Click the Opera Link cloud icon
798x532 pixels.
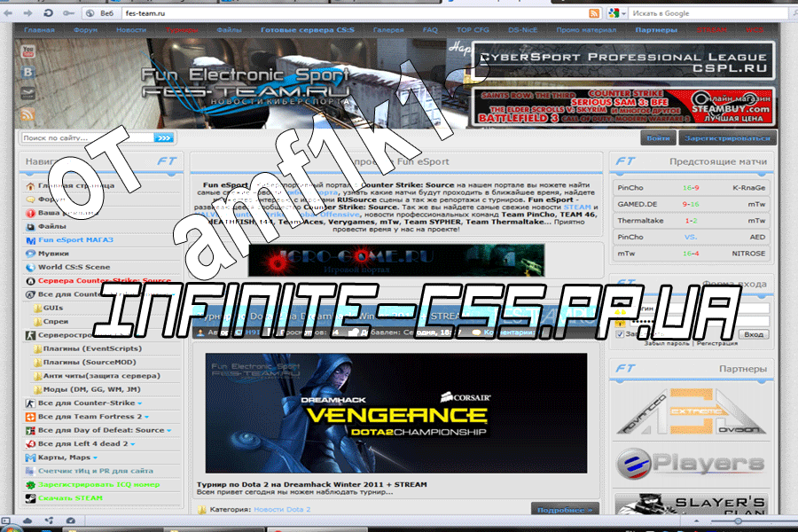(27, 520)
